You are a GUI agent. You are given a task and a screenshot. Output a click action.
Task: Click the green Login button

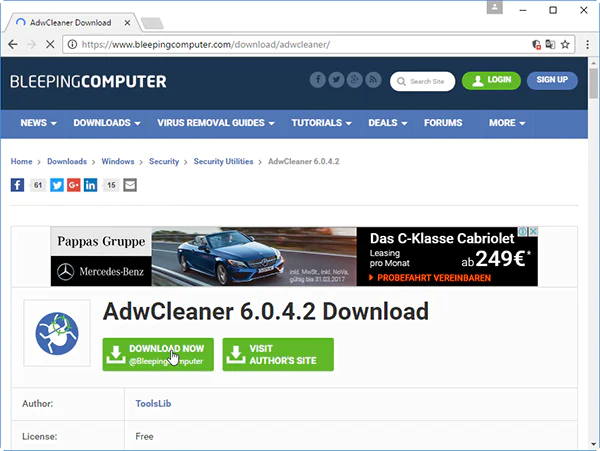[491, 80]
